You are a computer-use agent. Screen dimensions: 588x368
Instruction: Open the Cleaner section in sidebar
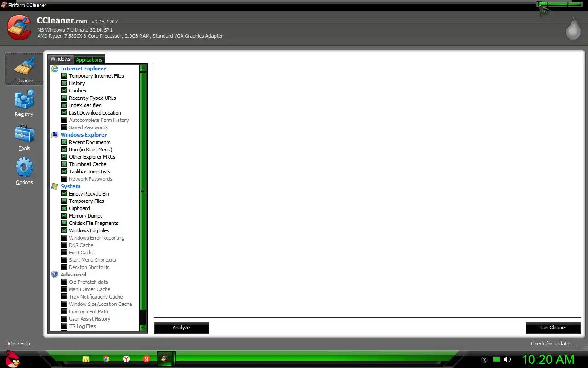(24, 69)
